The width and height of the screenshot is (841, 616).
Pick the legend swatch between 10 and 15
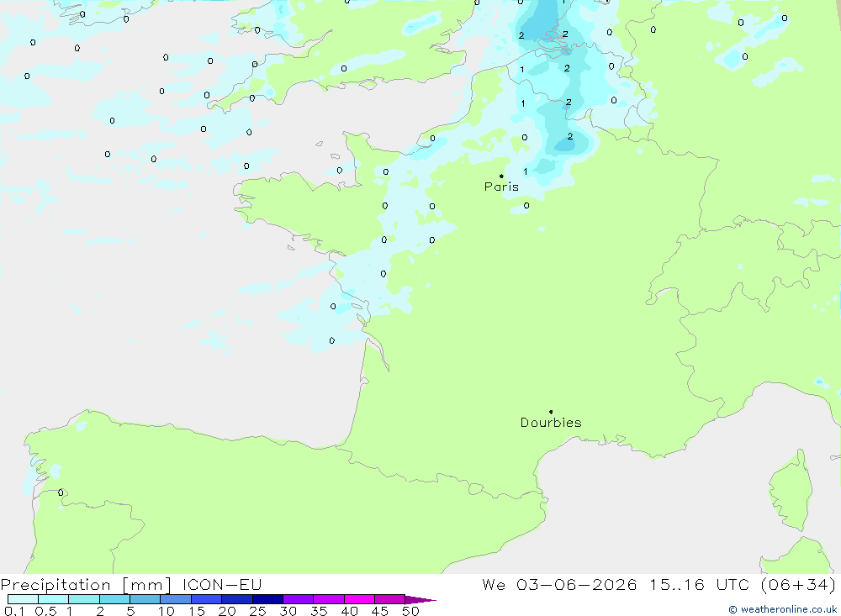(176, 599)
